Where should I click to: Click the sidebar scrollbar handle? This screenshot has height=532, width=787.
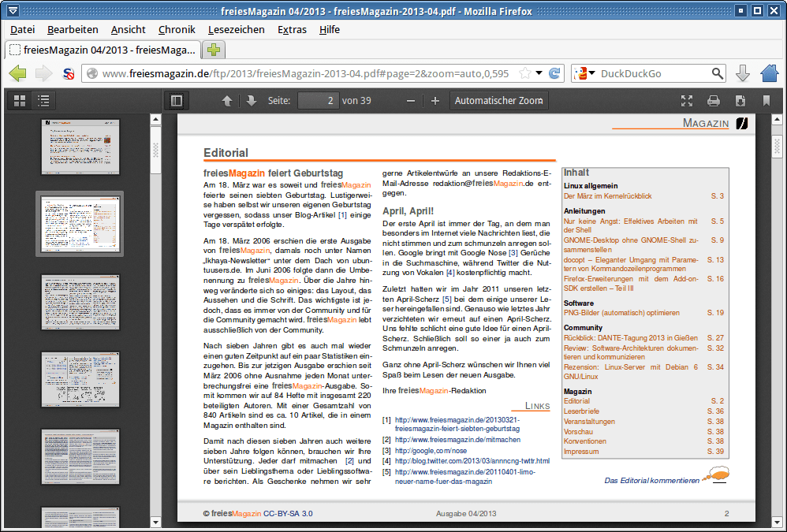[155, 150]
